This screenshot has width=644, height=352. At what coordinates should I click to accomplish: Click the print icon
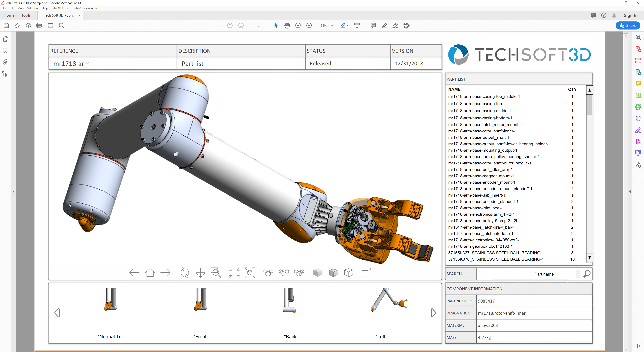39,25
